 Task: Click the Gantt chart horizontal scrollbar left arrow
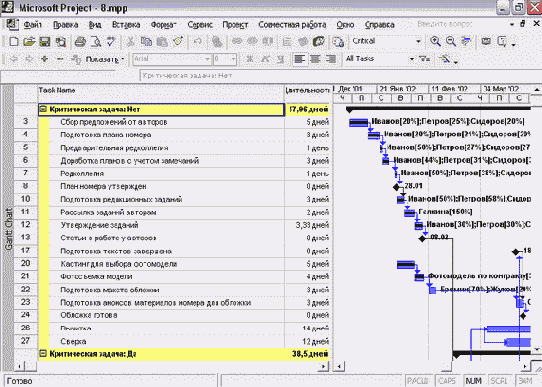[339, 366]
